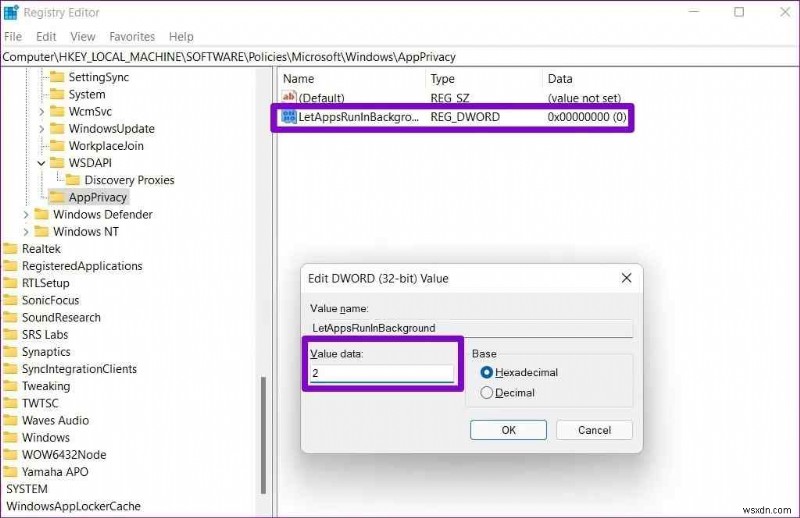This screenshot has height=518, width=800.
Task: Click the TWTSC folder icon
Action: click(x=10, y=403)
